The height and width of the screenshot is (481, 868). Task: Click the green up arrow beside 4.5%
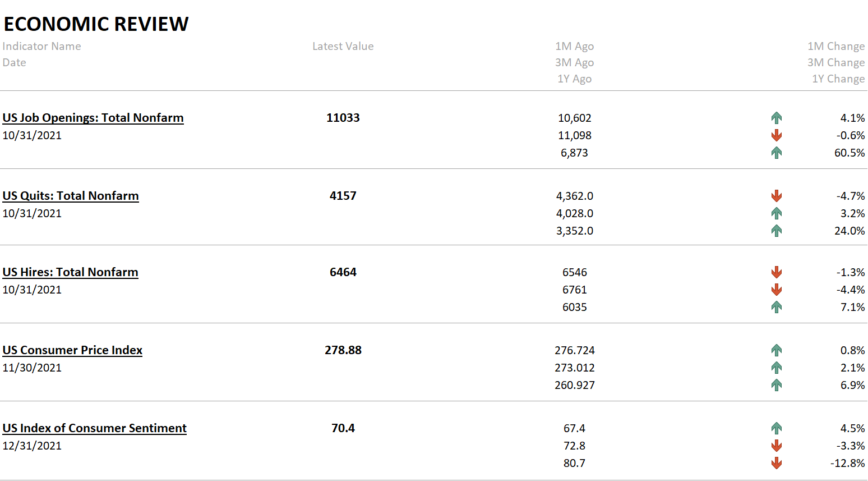pos(777,428)
